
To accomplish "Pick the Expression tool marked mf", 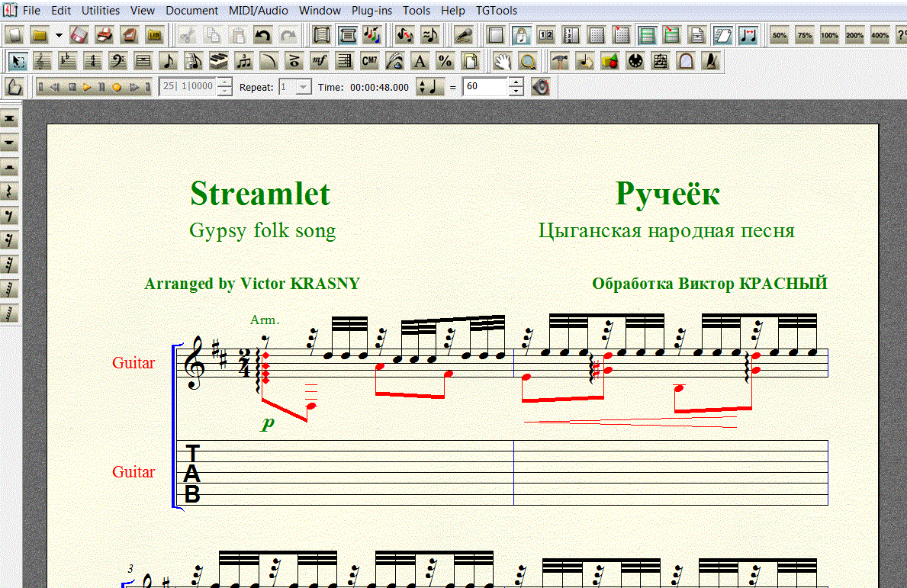I will click(319, 61).
